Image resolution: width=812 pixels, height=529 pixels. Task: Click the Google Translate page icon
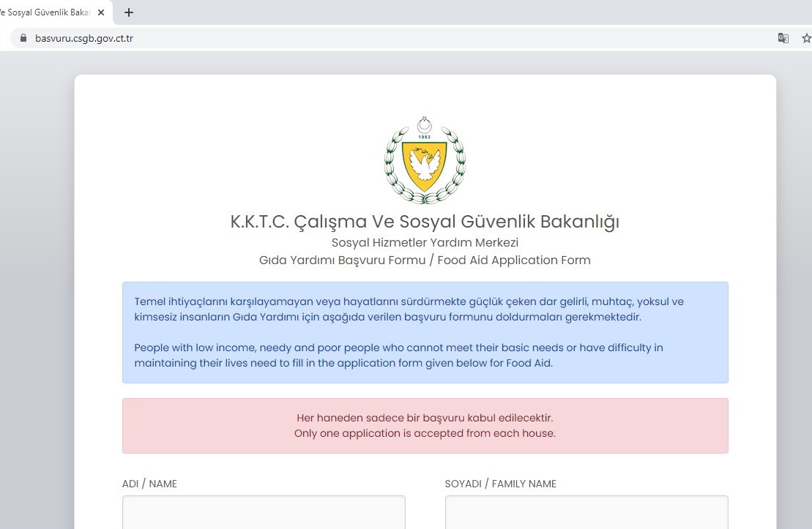click(783, 38)
